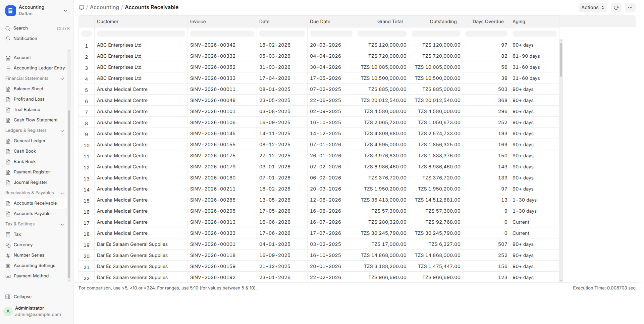
Task: Open the Accounts Payable sidebar item
Action: (35, 214)
